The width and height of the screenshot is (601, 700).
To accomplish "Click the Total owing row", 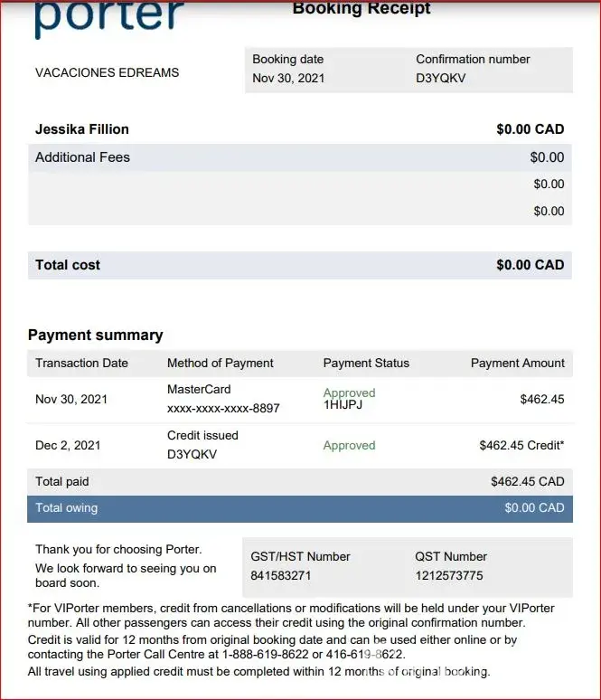I will pos(299,508).
